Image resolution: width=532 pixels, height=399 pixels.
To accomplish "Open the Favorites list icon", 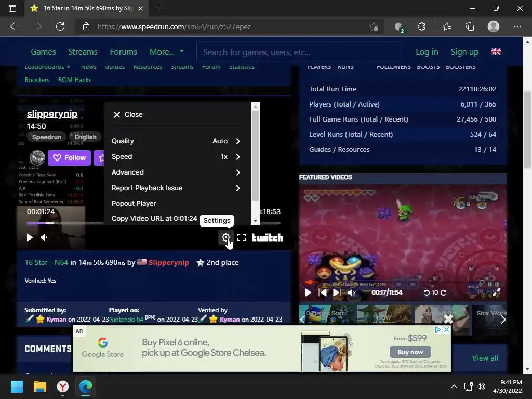I will click(x=447, y=26).
